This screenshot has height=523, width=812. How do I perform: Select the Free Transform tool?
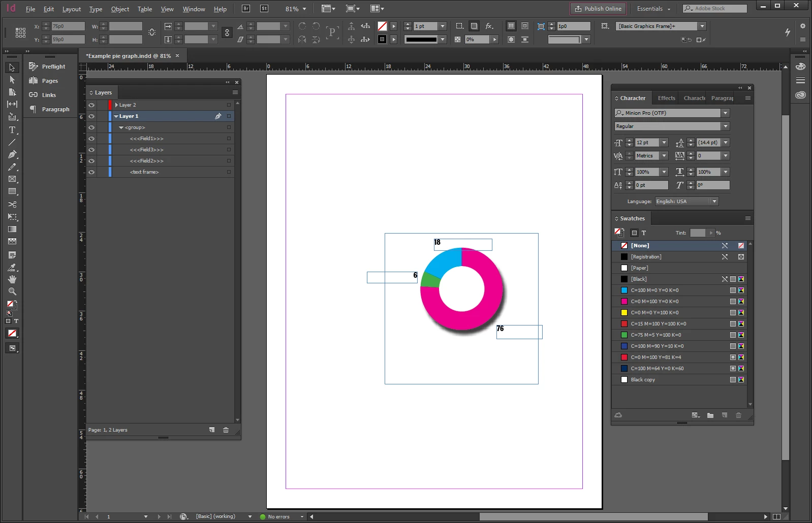tap(12, 217)
